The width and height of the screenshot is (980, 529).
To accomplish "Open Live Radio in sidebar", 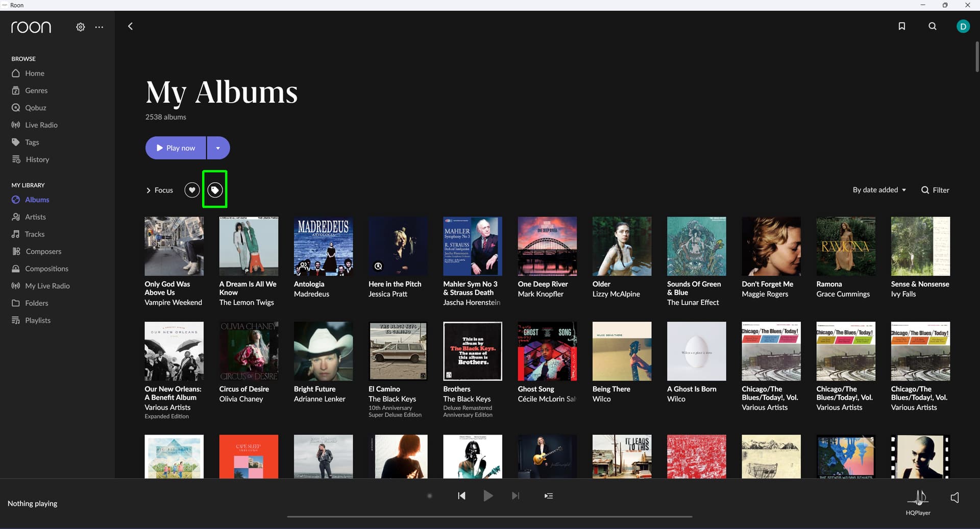I will click(x=35, y=125).
